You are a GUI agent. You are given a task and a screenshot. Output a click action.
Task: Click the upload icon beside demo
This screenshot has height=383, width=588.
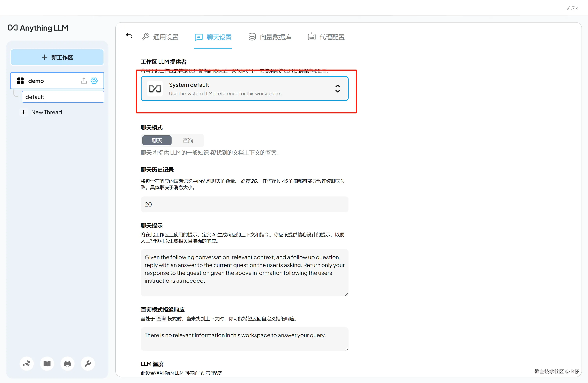84,81
